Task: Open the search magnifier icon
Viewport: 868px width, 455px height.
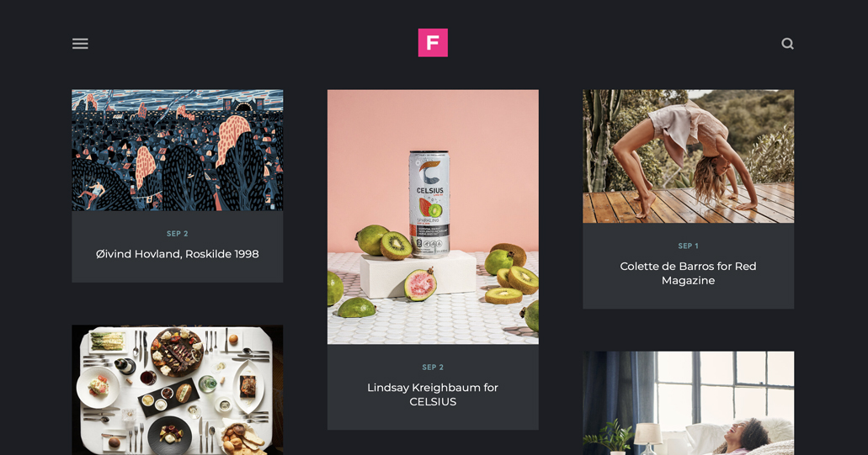Action: tap(787, 44)
